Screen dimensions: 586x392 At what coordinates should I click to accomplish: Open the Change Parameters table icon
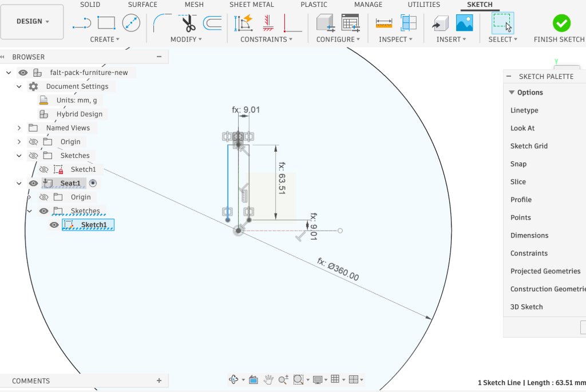[x=351, y=23]
